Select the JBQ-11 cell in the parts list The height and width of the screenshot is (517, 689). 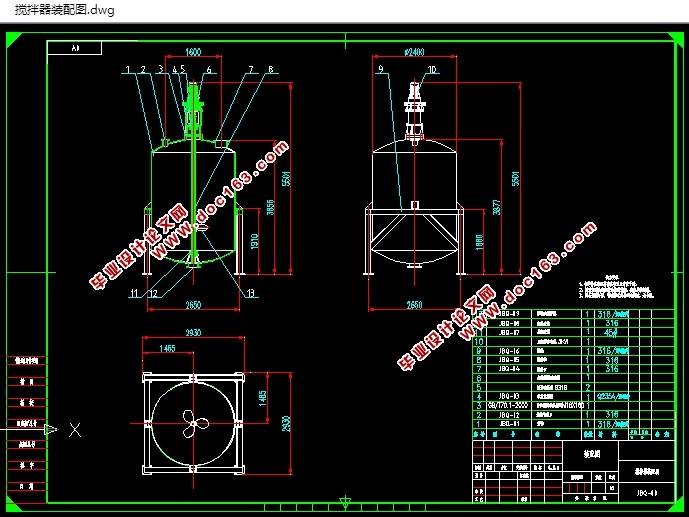509,424
